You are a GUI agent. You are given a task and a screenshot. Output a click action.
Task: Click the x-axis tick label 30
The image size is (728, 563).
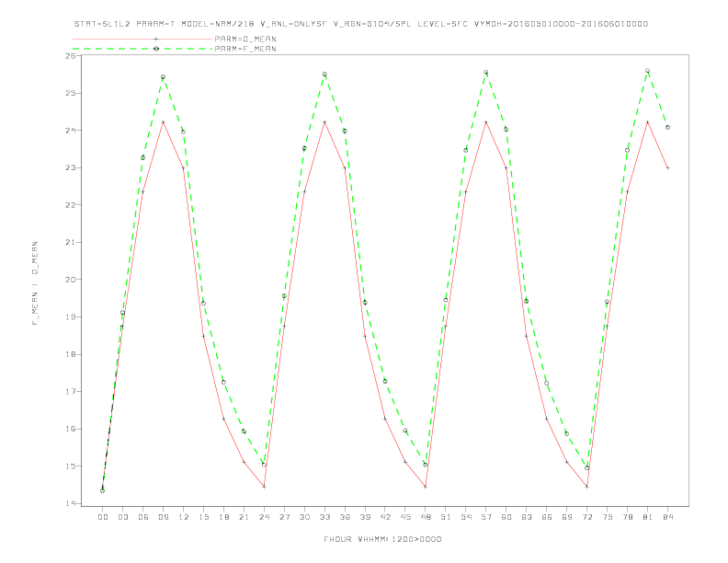(304, 517)
